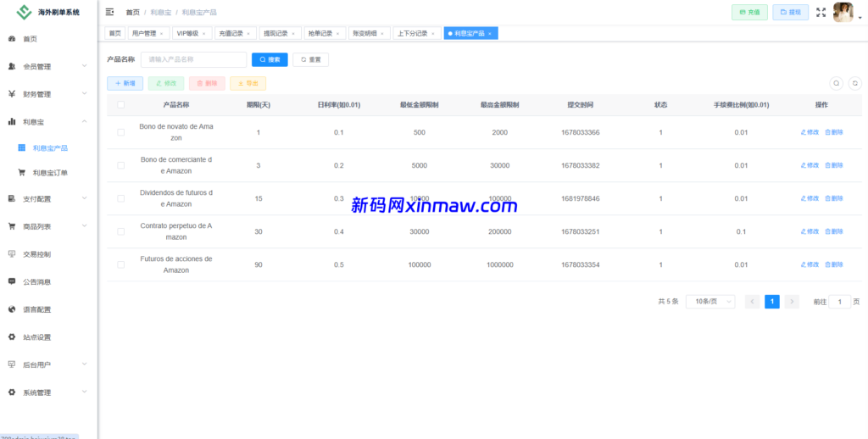Click the 站点设置 gear icon
Screen dimensions: 868x439
[x=12, y=336]
